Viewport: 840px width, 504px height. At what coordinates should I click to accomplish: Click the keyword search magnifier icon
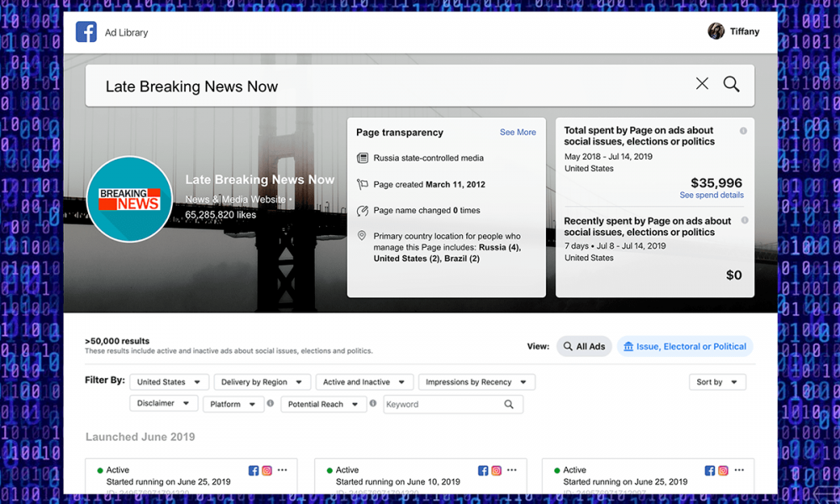click(508, 404)
